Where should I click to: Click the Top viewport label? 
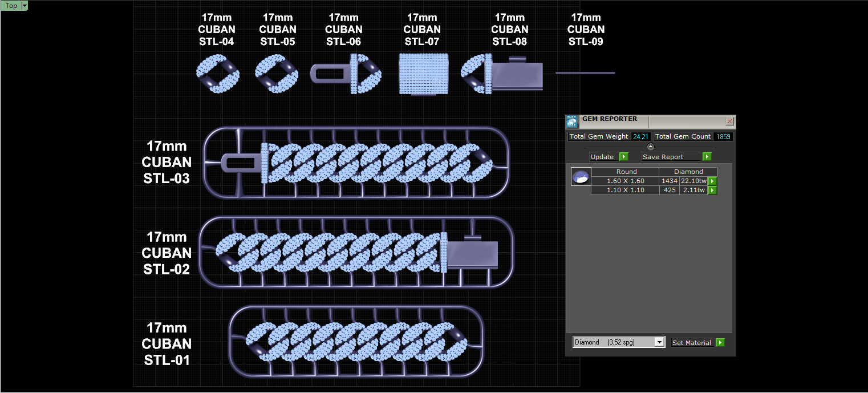pyautogui.click(x=11, y=6)
